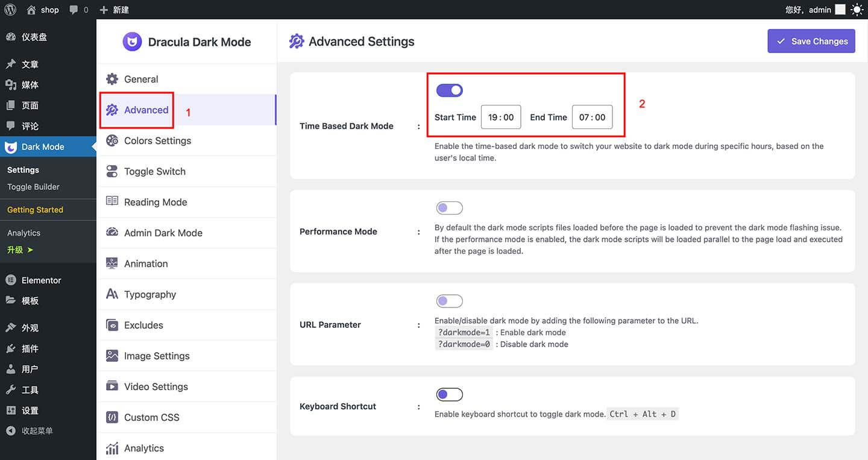Open the Colors Settings tab
This screenshot has height=460, width=868.
[x=186, y=140]
